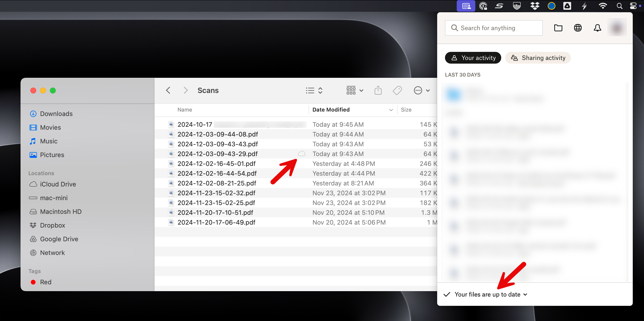Click the Dropbox icon in menu bar
The height and width of the screenshot is (321, 644).
tap(534, 6)
